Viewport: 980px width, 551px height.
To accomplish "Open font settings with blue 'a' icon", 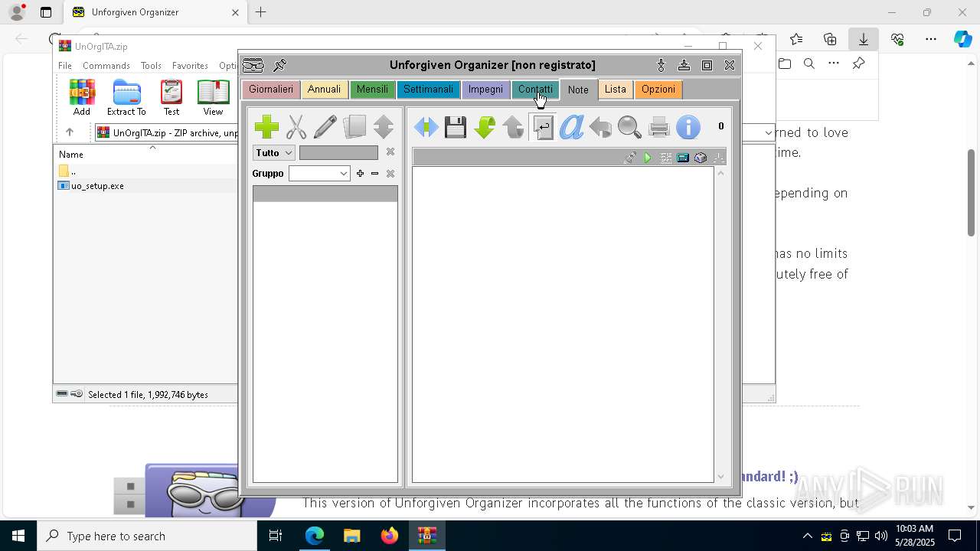I will (571, 127).
